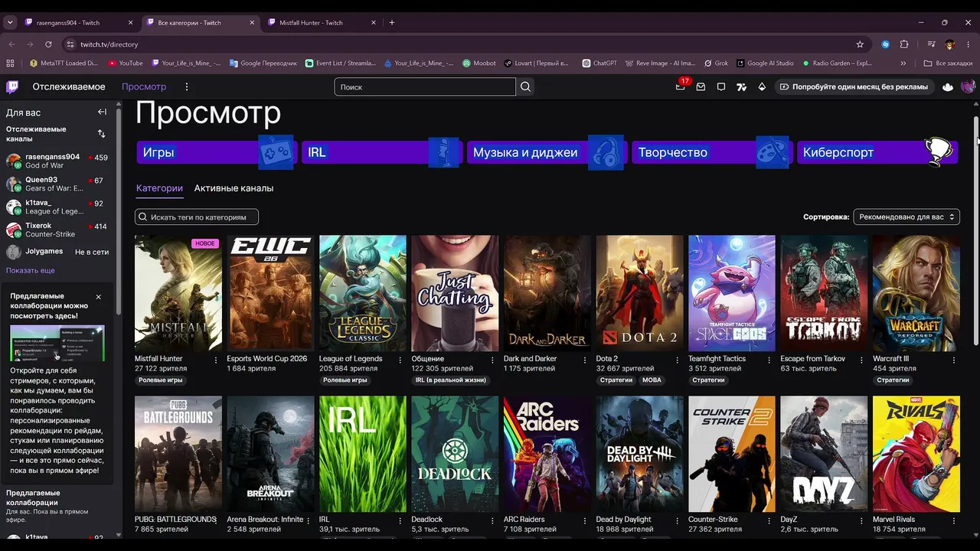This screenshot has height=551, width=980.
Task: Open the 'Все закладки' bookmarks folder
Action: pyautogui.click(x=948, y=64)
